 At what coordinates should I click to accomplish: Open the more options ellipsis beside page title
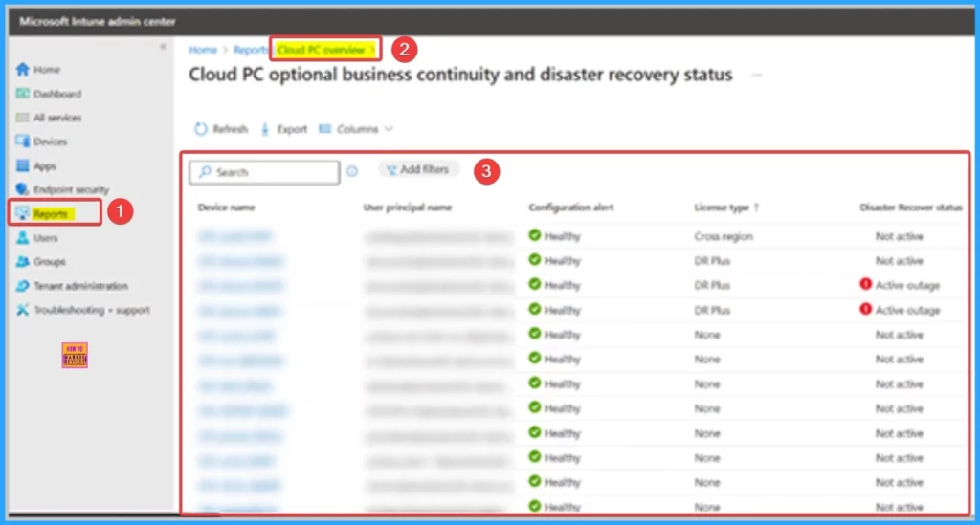pos(757,75)
